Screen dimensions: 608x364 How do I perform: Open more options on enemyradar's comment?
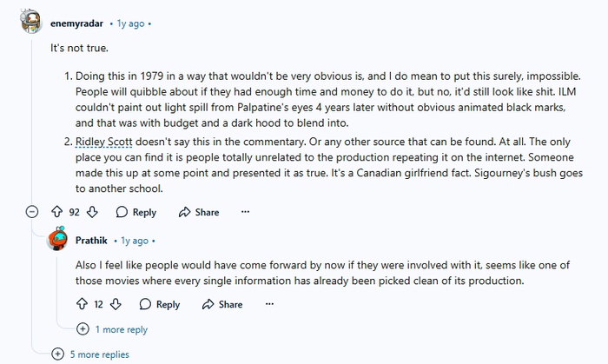[x=245, y=212]
